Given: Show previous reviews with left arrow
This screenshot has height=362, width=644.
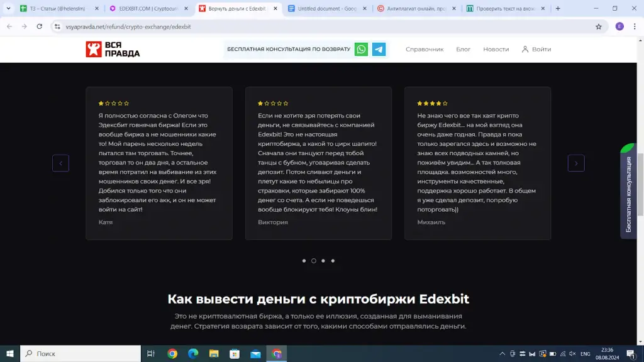Looking at the screenshot, I should pos(60,163).
